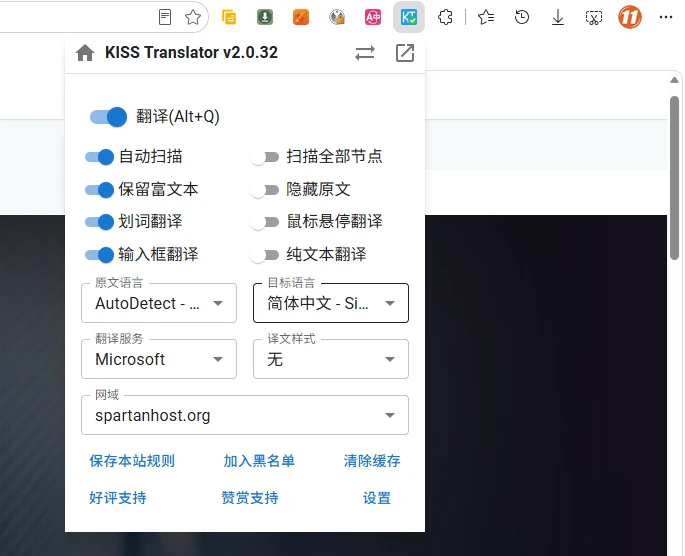685x556 pixels.
Task: Open browser history clock icon
Action: click(522, 17)
